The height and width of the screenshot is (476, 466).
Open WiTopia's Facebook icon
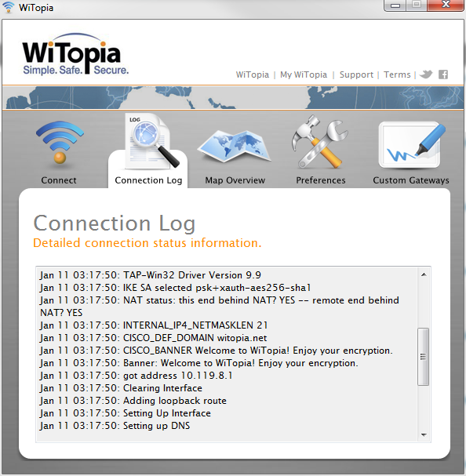443,74
